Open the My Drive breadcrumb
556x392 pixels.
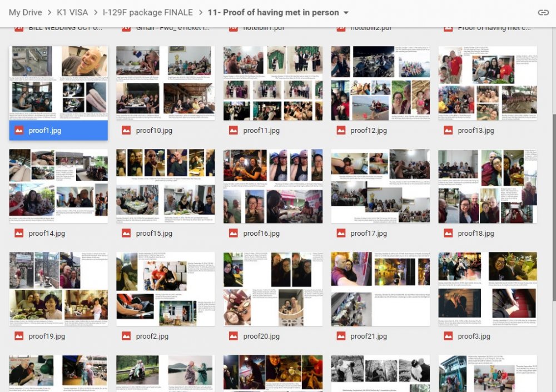(x=25, y=12)
